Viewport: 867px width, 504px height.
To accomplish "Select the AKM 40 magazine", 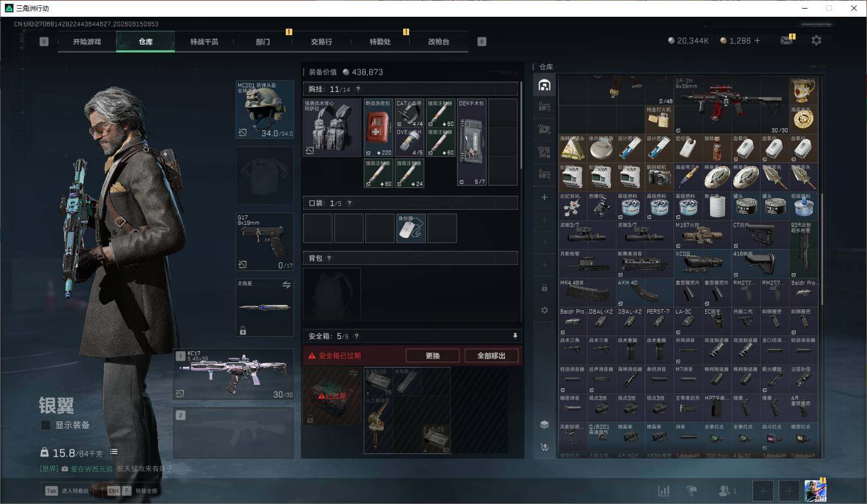I will click(645, 293).
